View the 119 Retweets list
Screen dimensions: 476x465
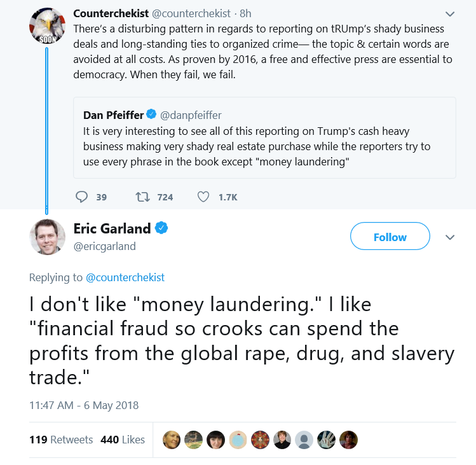[x=61, y=440]
